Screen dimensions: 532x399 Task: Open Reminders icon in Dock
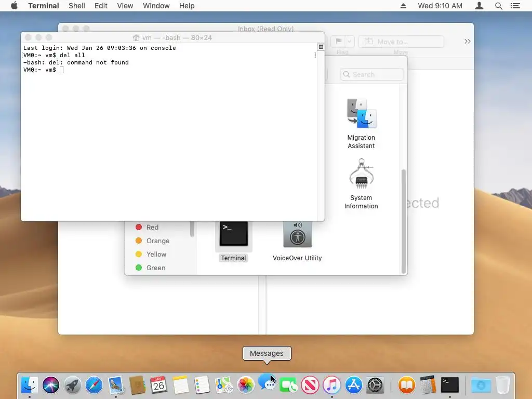[x=202, y=385]
